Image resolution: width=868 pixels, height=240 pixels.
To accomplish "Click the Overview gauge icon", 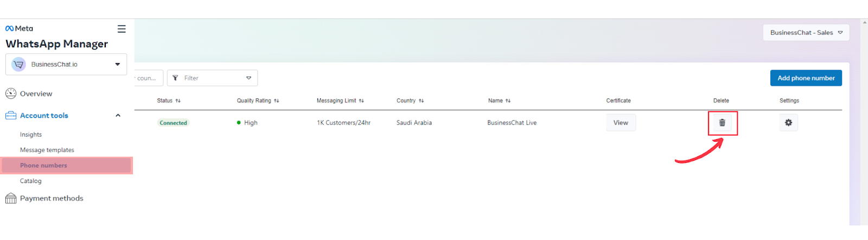I will pos(11,93).
